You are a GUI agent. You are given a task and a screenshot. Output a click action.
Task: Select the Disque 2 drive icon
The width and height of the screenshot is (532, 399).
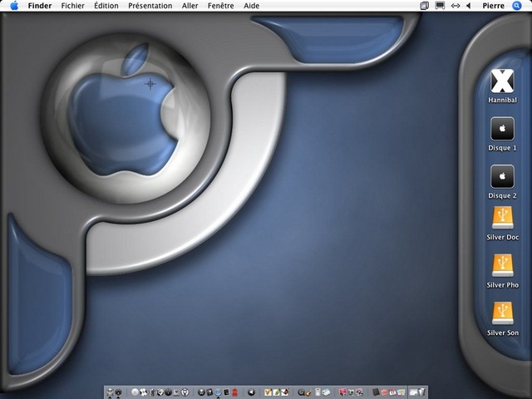pos(502,177)
